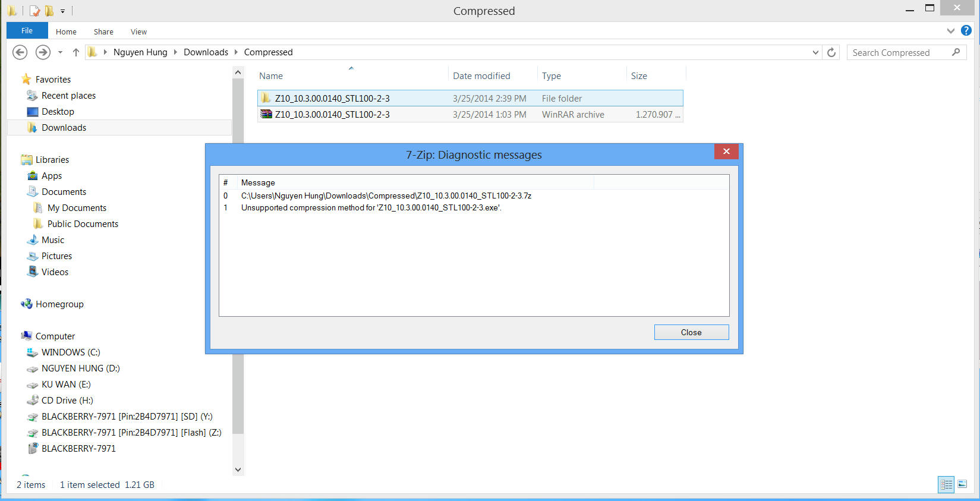Open Videos library
The height and width of the screenshot is (501, 980).
pos(55,272)
